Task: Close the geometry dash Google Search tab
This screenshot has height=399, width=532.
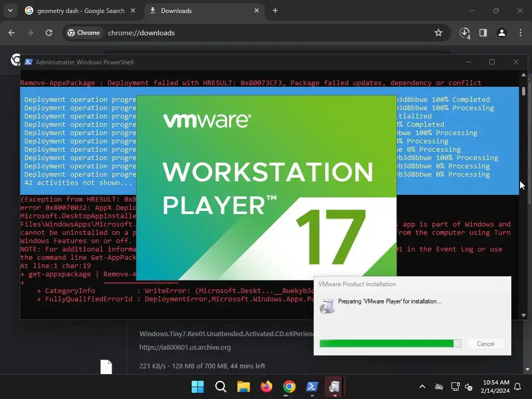Action: pyautogui.click(x=133, y=10)
